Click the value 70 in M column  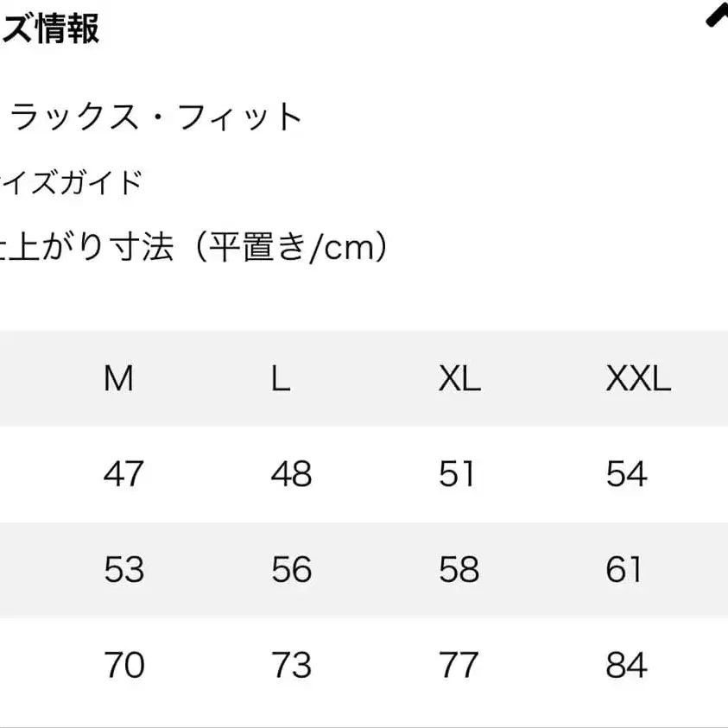click(123, 666)
